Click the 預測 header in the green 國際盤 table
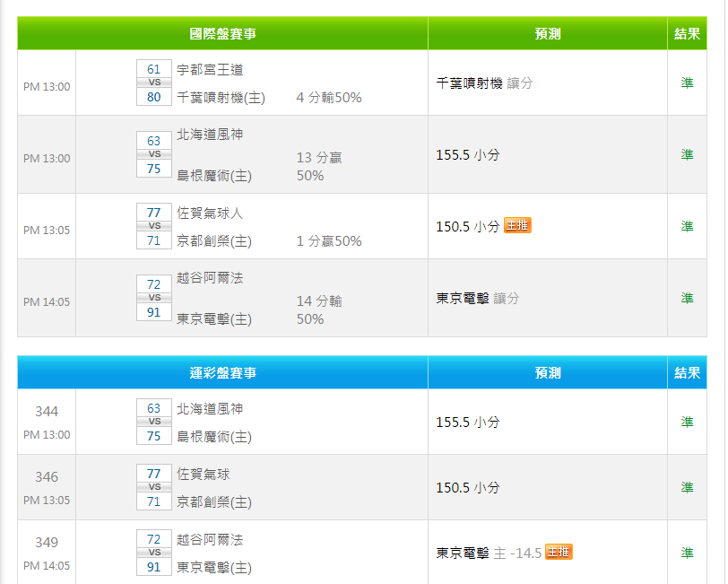This screenshot has height=584, width=728. pyautogui.click(x=548, y=33)
